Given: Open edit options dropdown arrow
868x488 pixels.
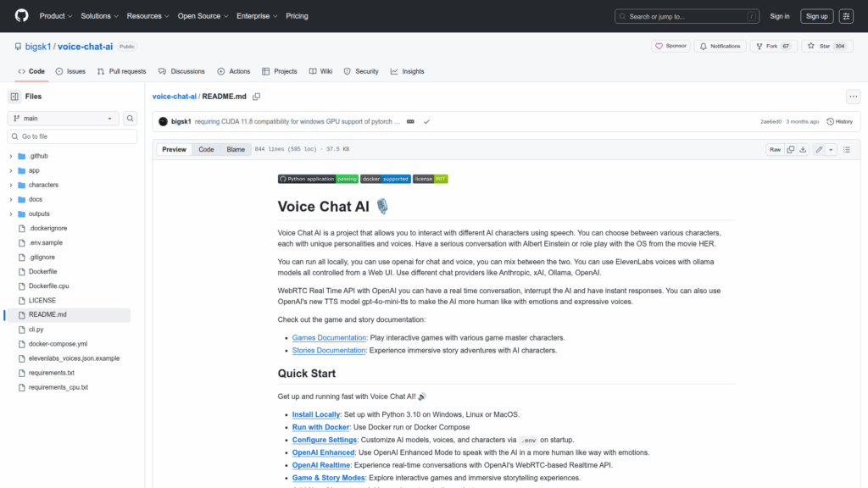Looking at the screenshot, I should click(x=831, y=149).
